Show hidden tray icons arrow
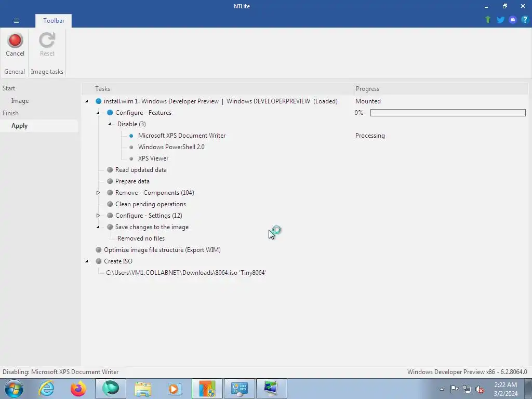Viewport: 532px width, 399px height. [442, 389]
